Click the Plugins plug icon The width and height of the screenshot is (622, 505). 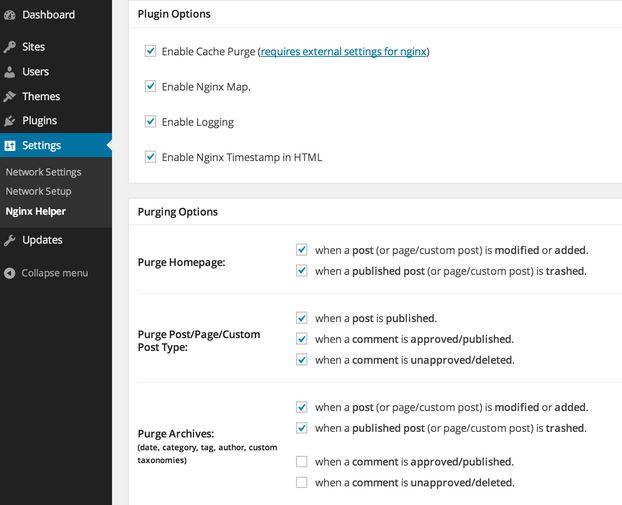click(10, 121)
